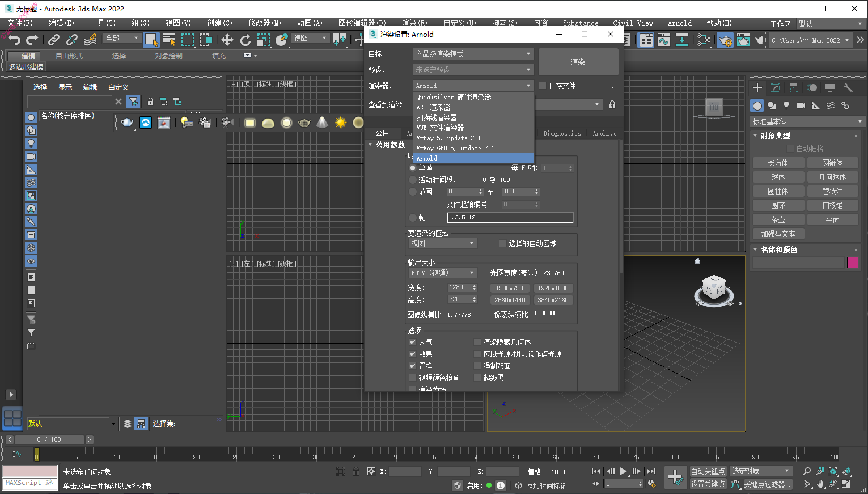The width and height of the screenshot is (868, 494).
Task: Create a 茶壶 teapot primitive
Action: point(778,219)
